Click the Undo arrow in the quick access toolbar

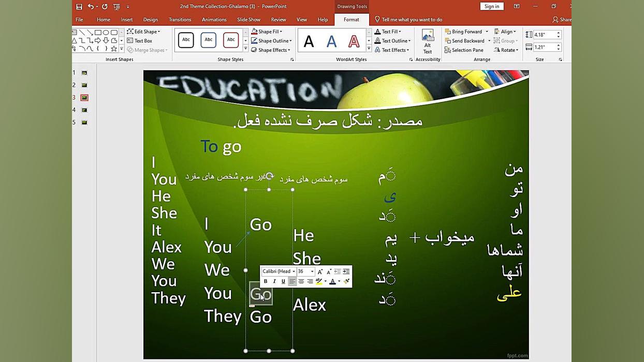(91, 7)
